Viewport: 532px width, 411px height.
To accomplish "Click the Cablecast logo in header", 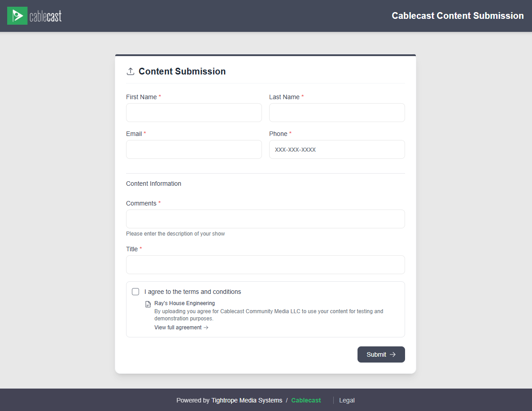I will (34, 16).
